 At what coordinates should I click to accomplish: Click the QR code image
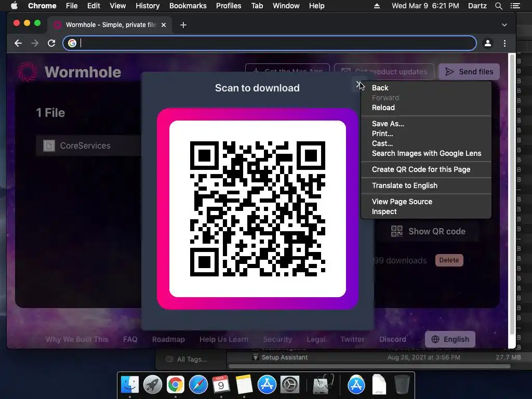click(x=258, y=209)
